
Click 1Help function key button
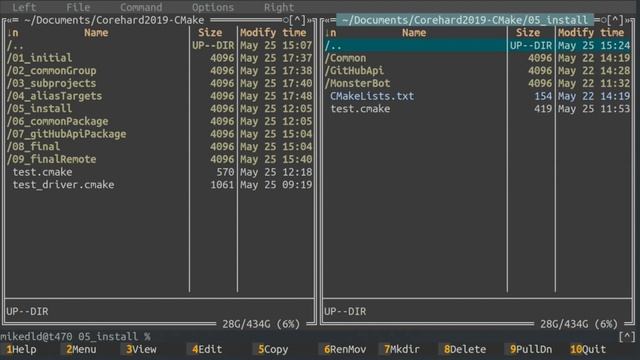tap(22, 349)
